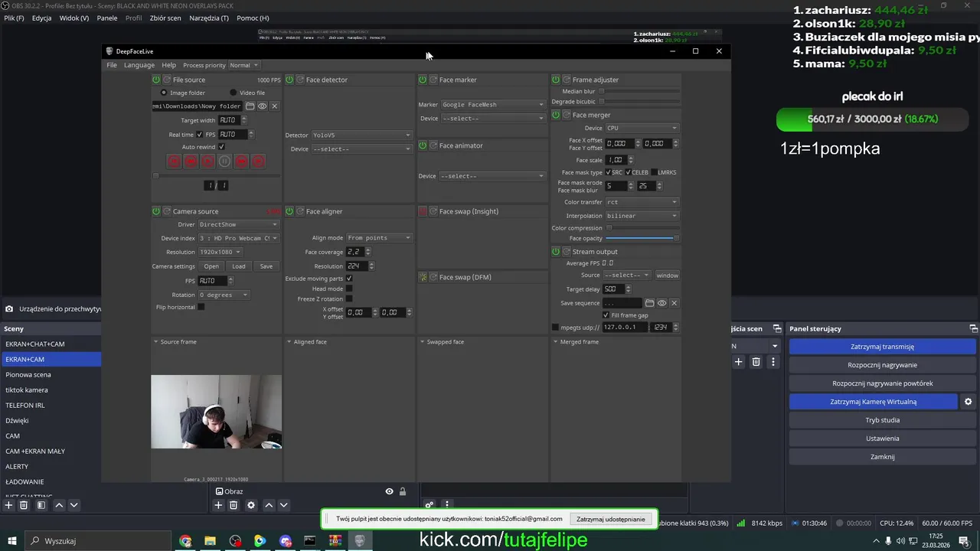Open the Face detector Device dropdown

pyautogui.click(x=361, y=149)
